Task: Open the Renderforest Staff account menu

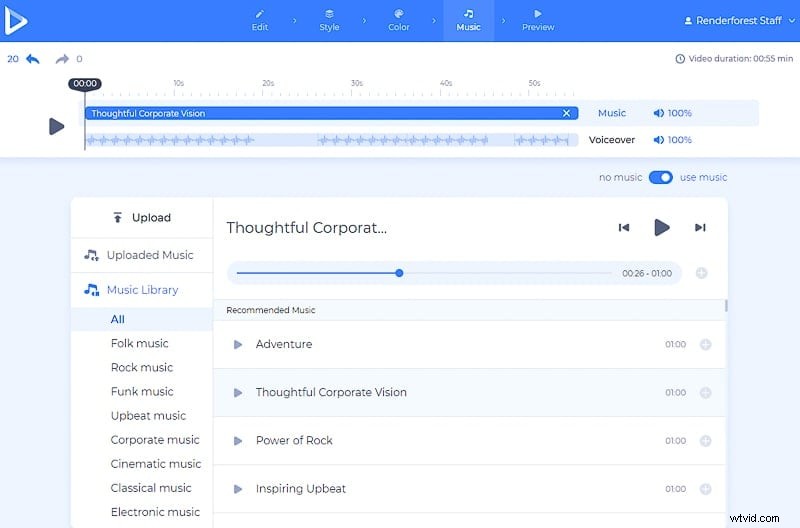Action: click(x=732, y=21)
